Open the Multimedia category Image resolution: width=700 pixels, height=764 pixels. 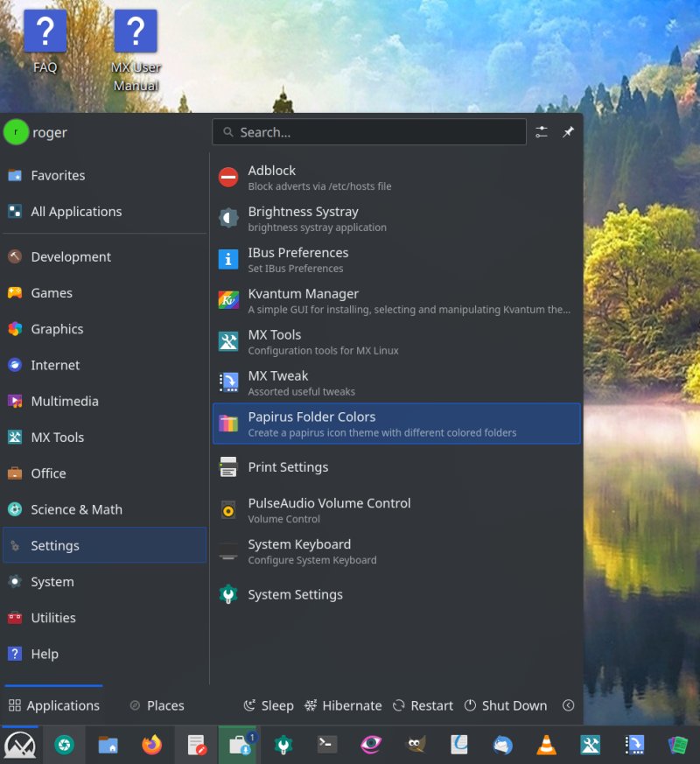64,401
